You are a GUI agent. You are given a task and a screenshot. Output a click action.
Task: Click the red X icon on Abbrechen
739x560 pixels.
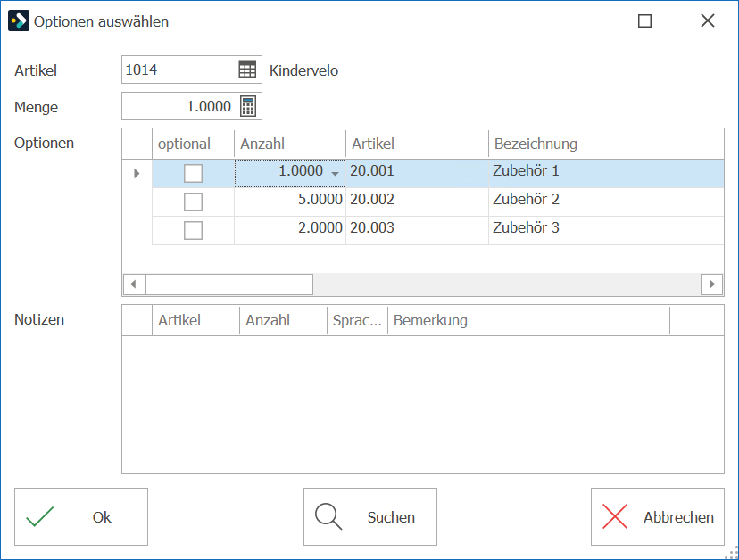[615, 516]
